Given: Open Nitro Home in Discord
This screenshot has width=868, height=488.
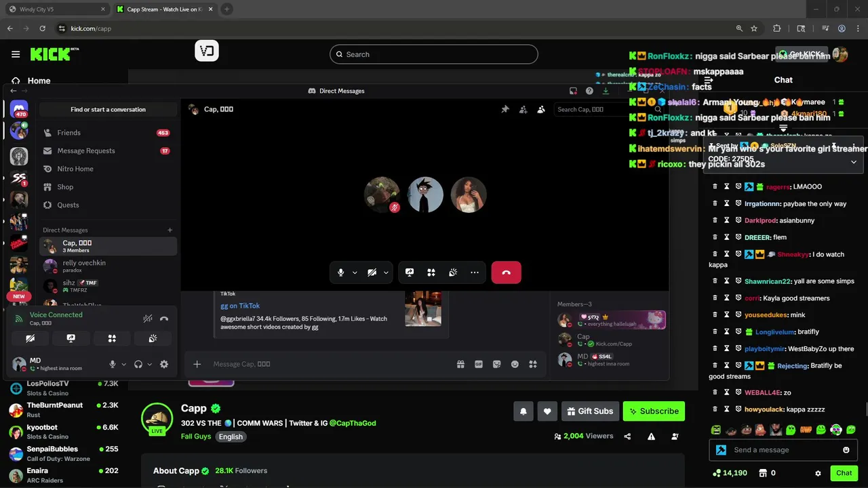Looking at the screenshot, I should click(x=108, y=169).
